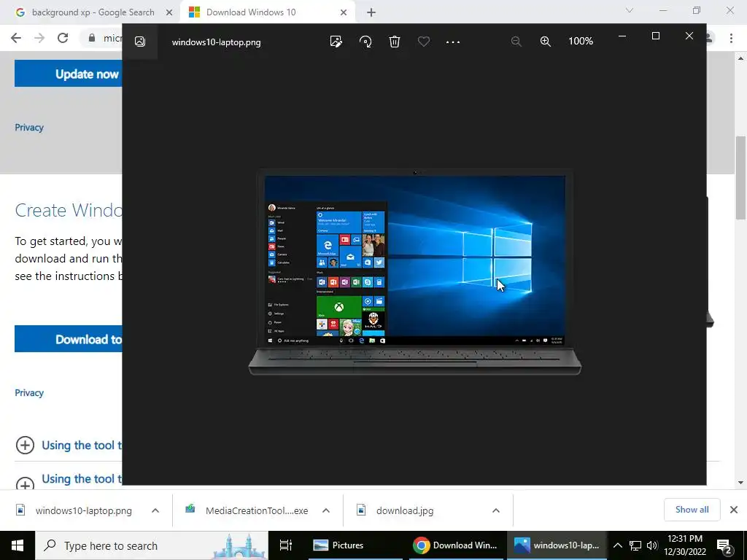The height and width of the screenshot is (560, 747).
Task: Show hidden system tray icons
Action: pos(617,545)
